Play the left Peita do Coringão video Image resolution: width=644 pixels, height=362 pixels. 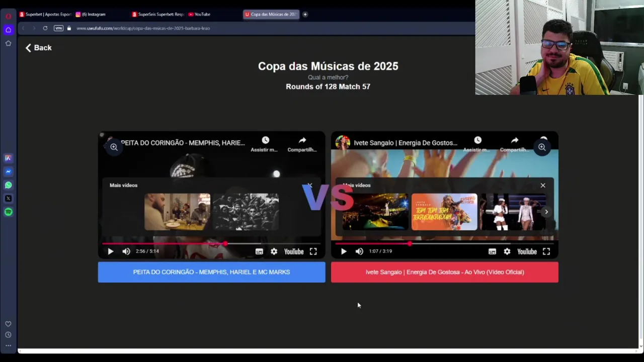(111, 251)
